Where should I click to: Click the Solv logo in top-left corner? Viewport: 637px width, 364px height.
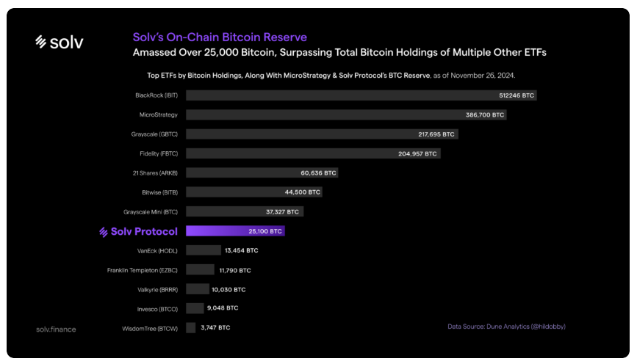60,43
